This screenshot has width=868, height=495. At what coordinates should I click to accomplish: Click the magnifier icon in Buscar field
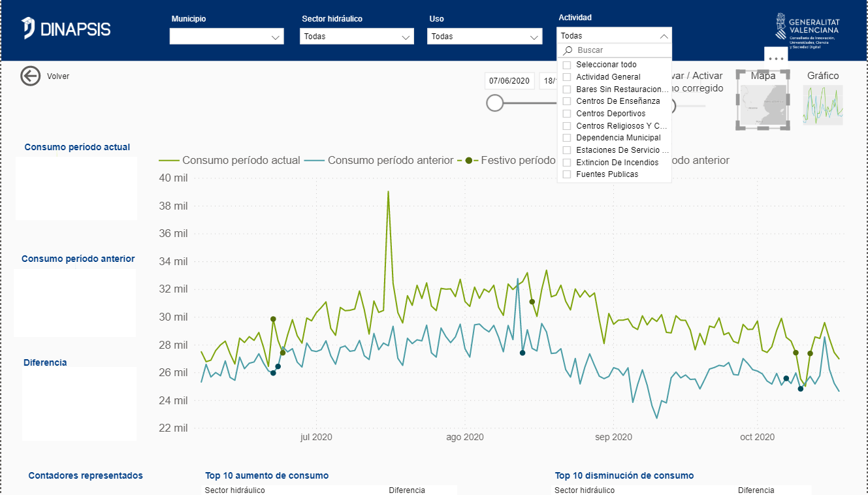[568, 50]
